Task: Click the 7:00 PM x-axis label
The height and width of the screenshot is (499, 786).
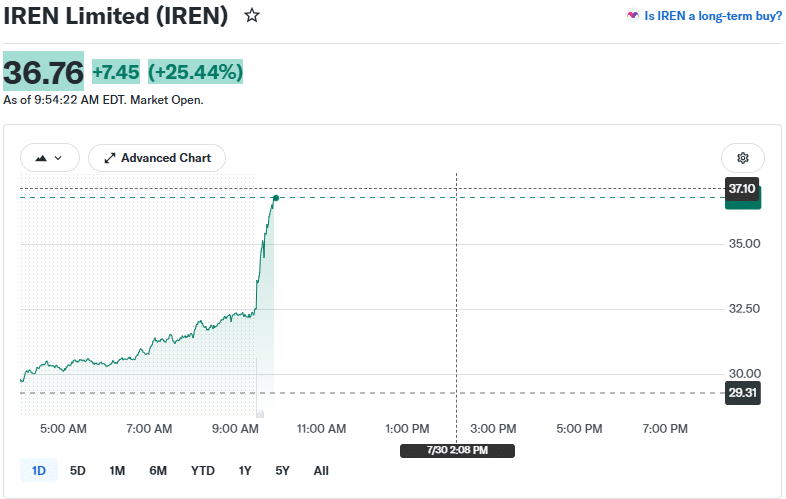Action: [665, 429]
